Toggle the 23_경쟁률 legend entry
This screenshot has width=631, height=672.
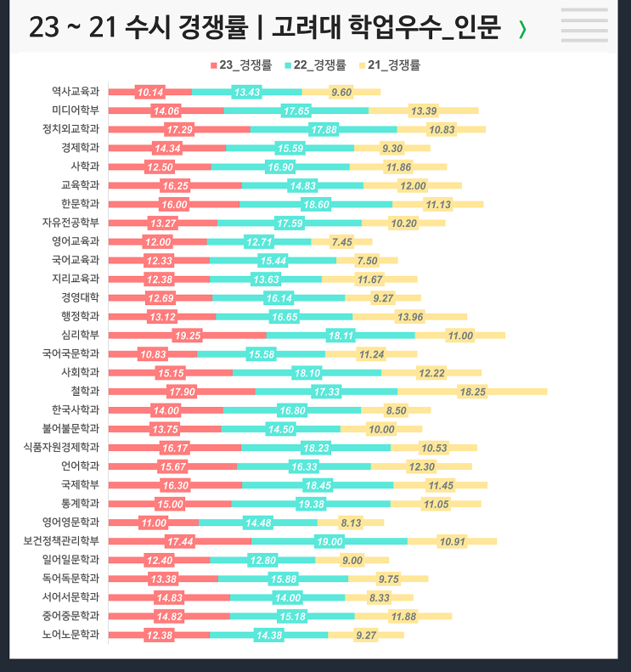(x=241, y=65)
